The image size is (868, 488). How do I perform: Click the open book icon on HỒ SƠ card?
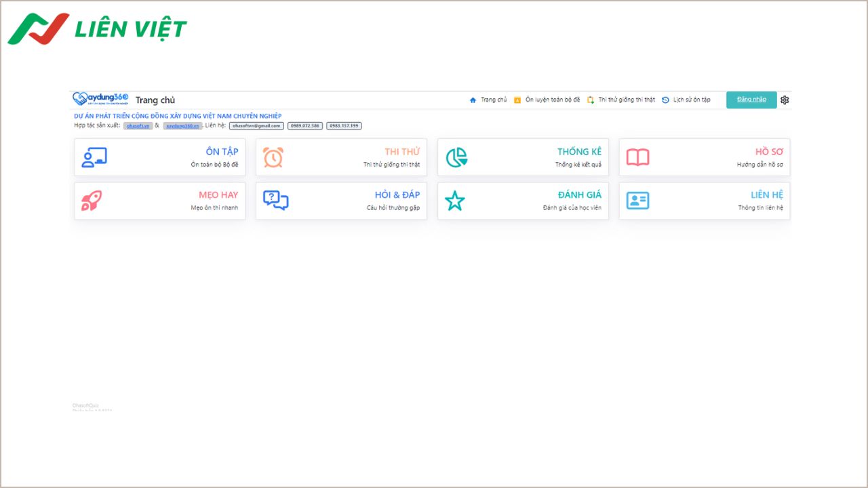[x=637, y=157]
